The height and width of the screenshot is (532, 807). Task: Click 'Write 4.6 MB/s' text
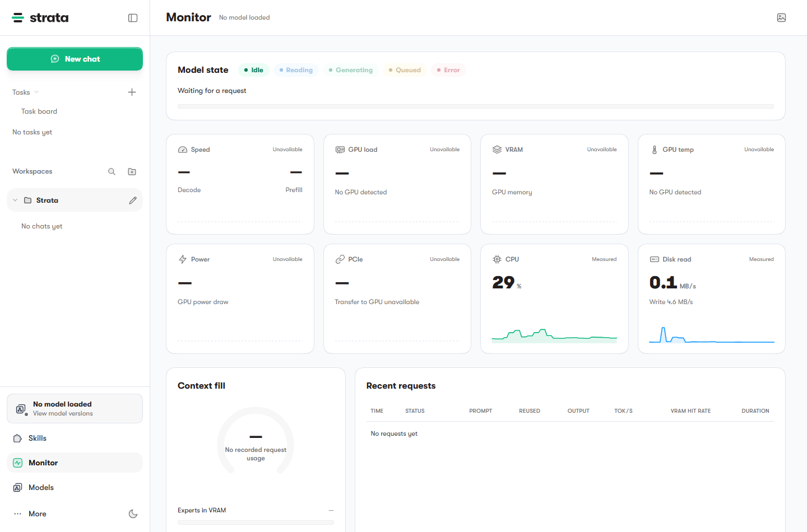coord(671,302)
